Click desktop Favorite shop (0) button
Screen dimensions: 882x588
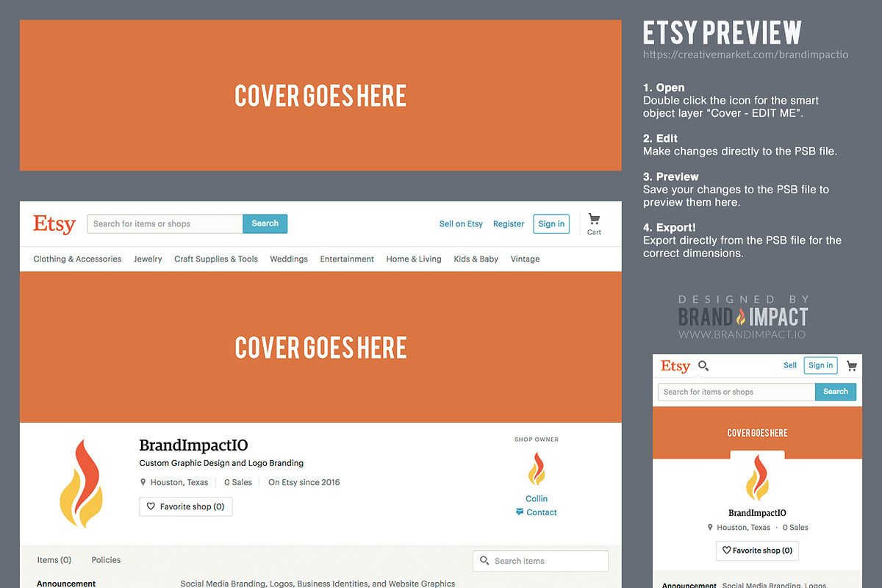pyautogui.click(x=186, y=506)
